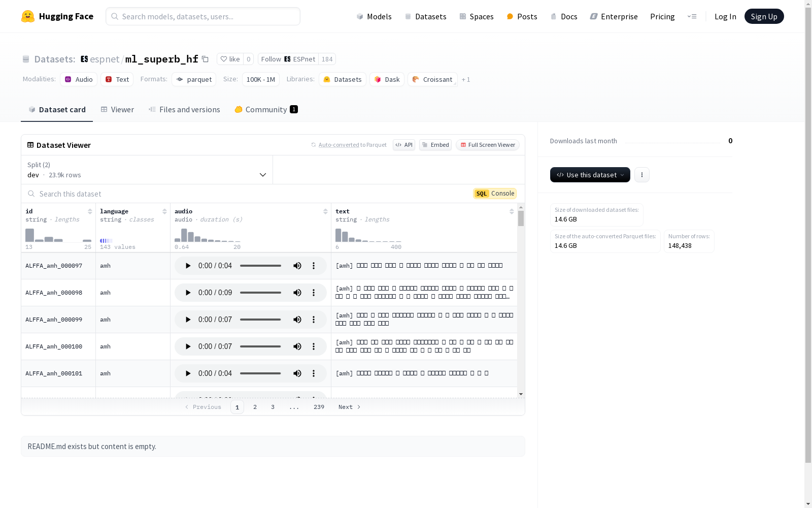Like the dataset with heart button

230,59
